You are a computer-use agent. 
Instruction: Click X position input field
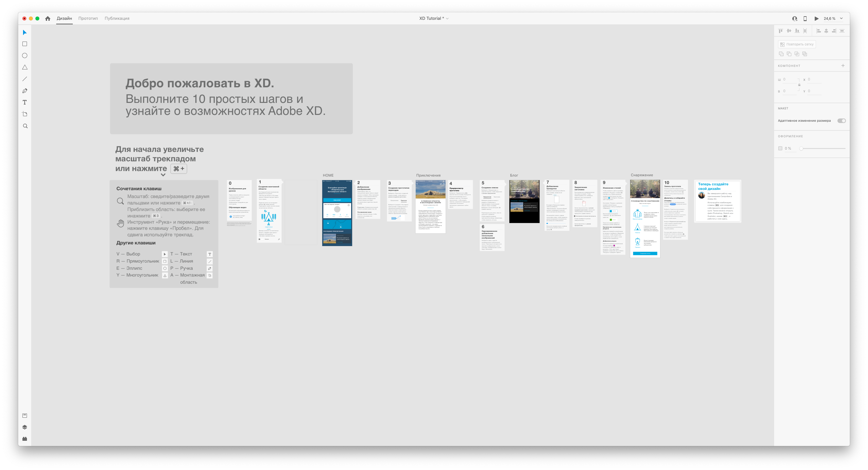pyautogui.click(x=814, y=80)
